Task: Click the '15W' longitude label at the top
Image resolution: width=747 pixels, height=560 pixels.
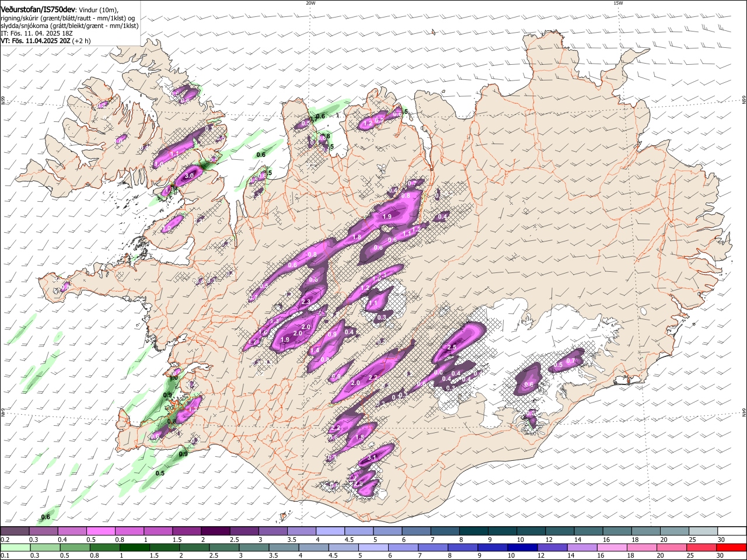Action: pyautogui.click(x=619, y=3)
